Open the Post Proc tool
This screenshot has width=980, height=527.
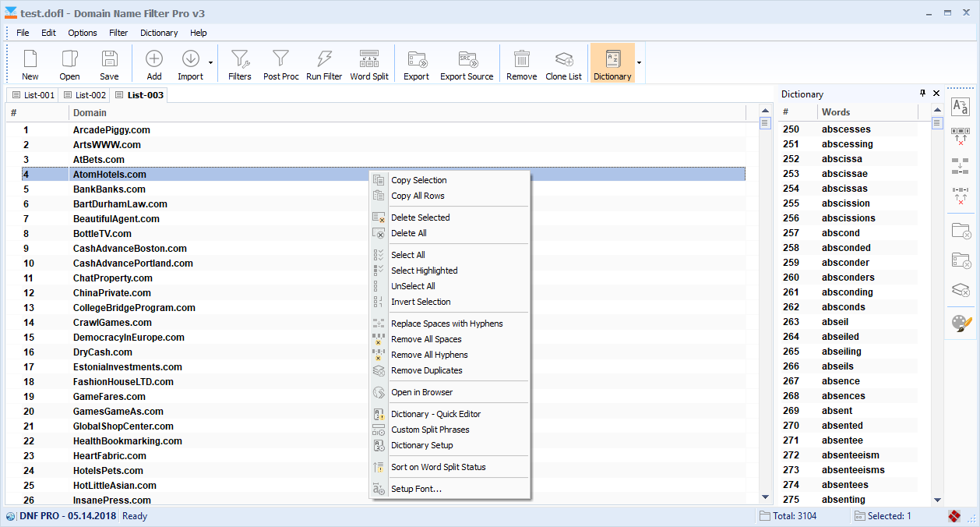pyautogui.click(x=280, y=63)
